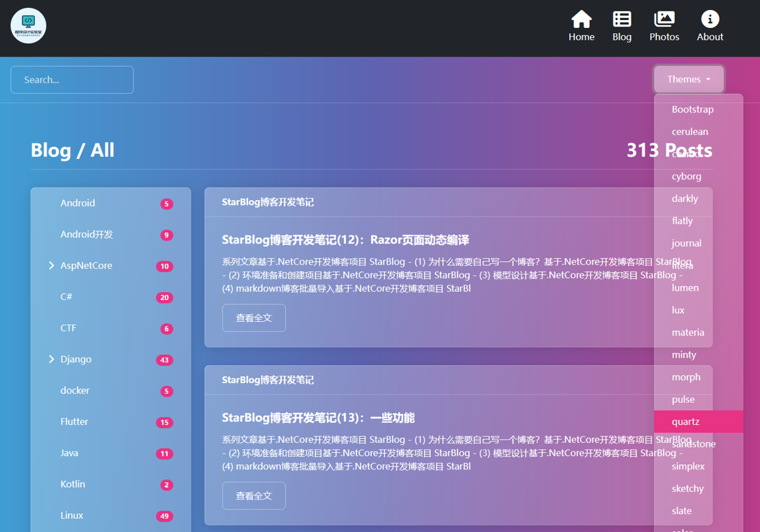Expand the AspNetCore category chevron
Image resolution: width=760 pixels, height=532 pixels.
click(x=51, y=265)
